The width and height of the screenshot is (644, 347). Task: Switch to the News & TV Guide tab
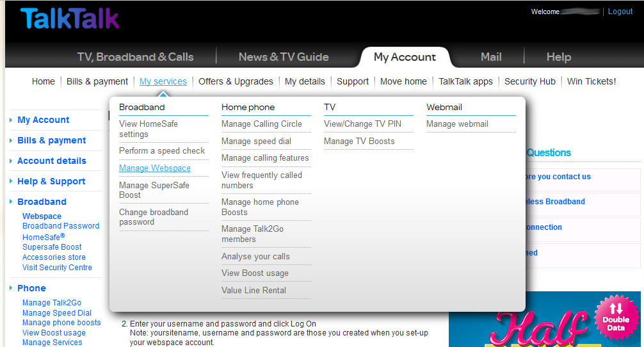click(284, 57)
